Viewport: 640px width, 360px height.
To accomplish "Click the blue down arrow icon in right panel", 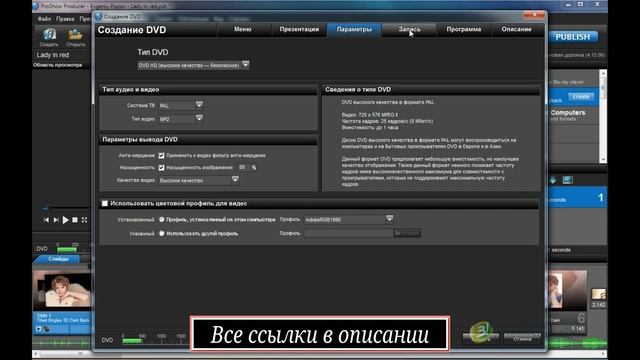I will click(x=553, y=180).
